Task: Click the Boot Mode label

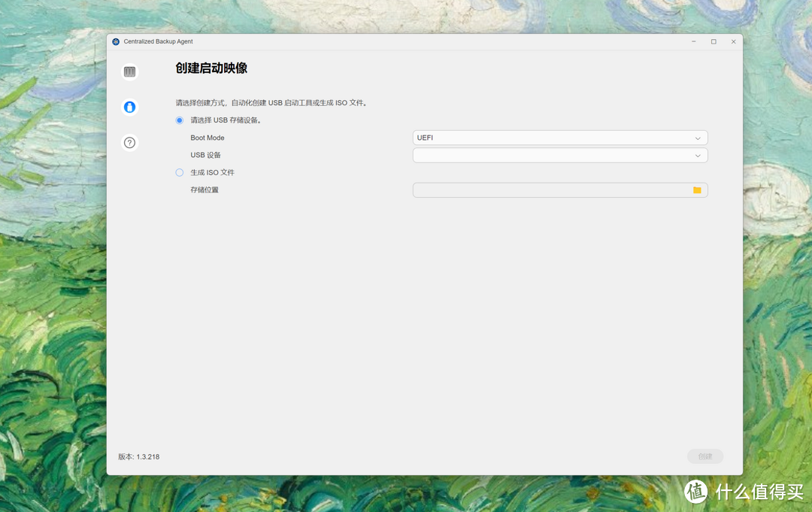Action: point(208,138)
